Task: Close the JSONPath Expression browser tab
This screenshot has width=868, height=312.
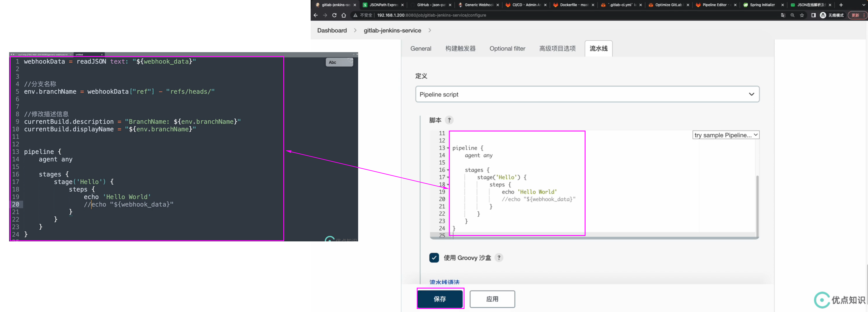Action: pos(402,5)
